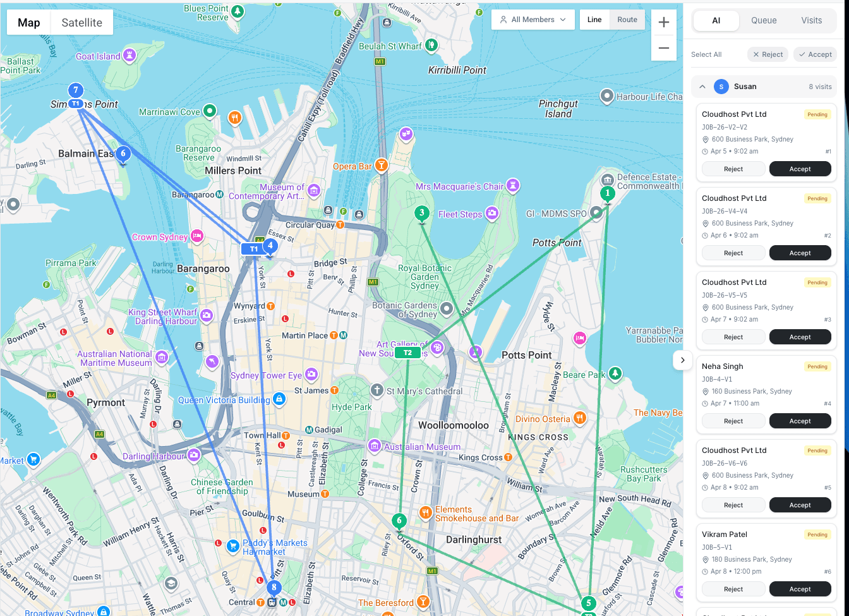Switch the map to Satellite view
This screenshot has height=616, width=849.
click(x=81, y=22)
